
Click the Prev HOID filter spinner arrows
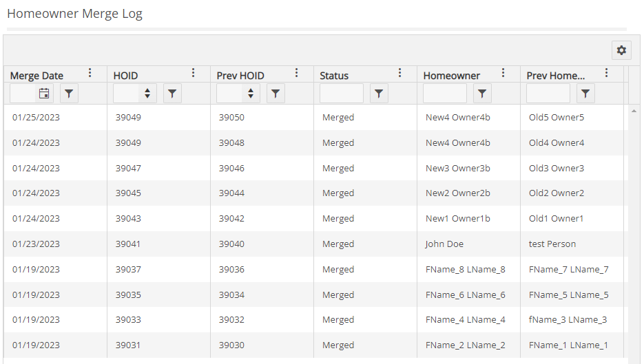tap(251, 94)
